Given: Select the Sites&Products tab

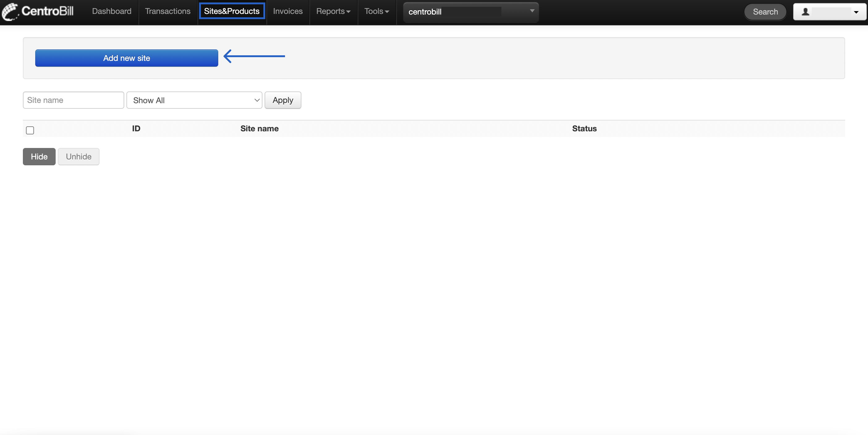Looking at the screenshot, I should (x=232, y=11).
